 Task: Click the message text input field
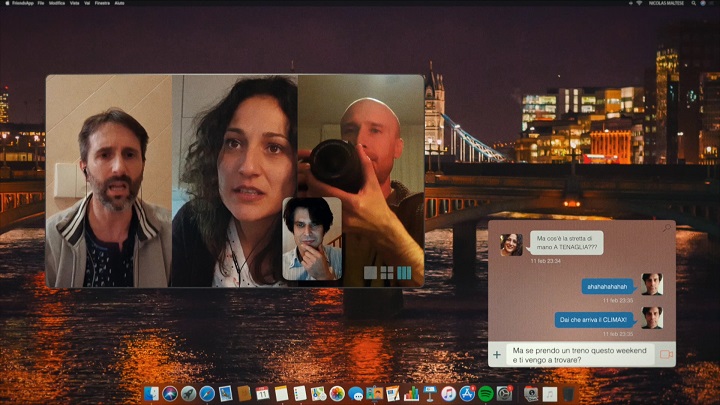pos(580,355)
